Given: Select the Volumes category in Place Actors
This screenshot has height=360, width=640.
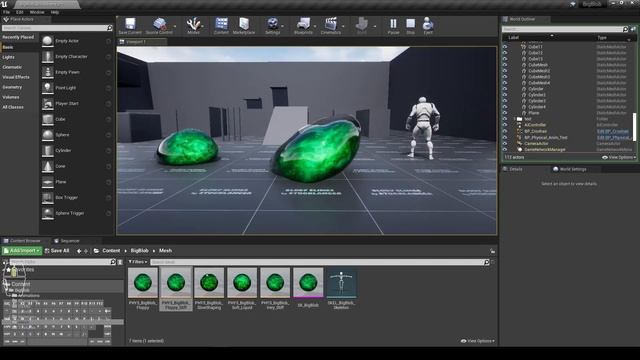Looking at the screenshot, I should [x=11, y=97].
